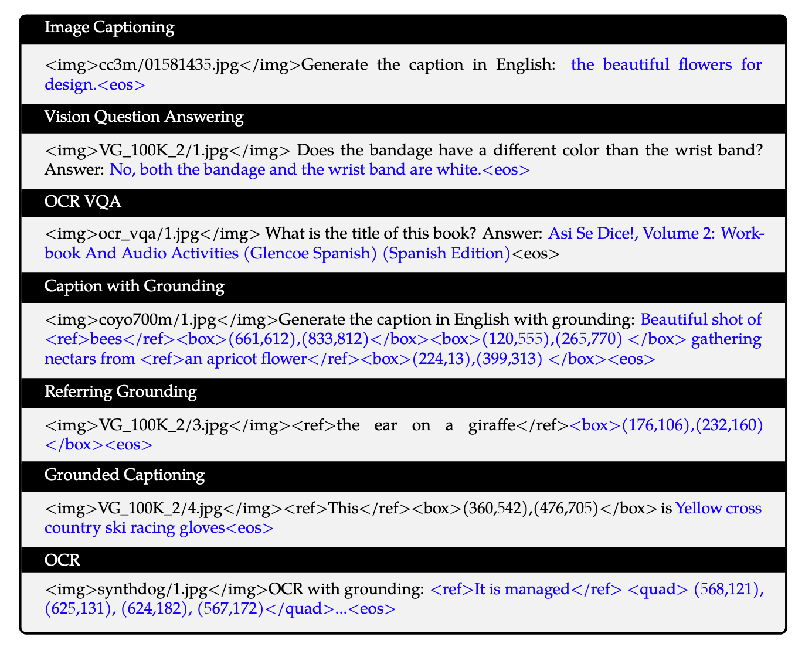Click the 'Grounded Captioning' header
This screenshot has height=654, width=812.
[403, 475]
